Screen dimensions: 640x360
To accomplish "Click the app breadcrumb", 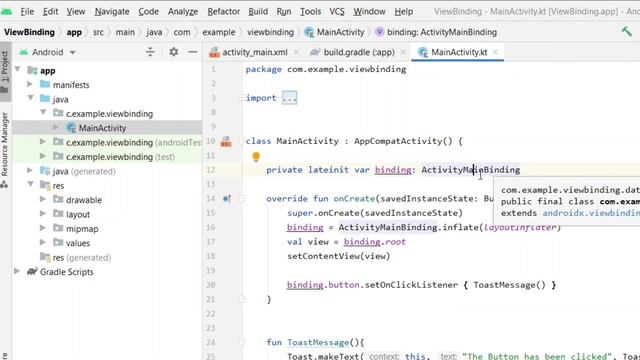I will click(74, 32).
